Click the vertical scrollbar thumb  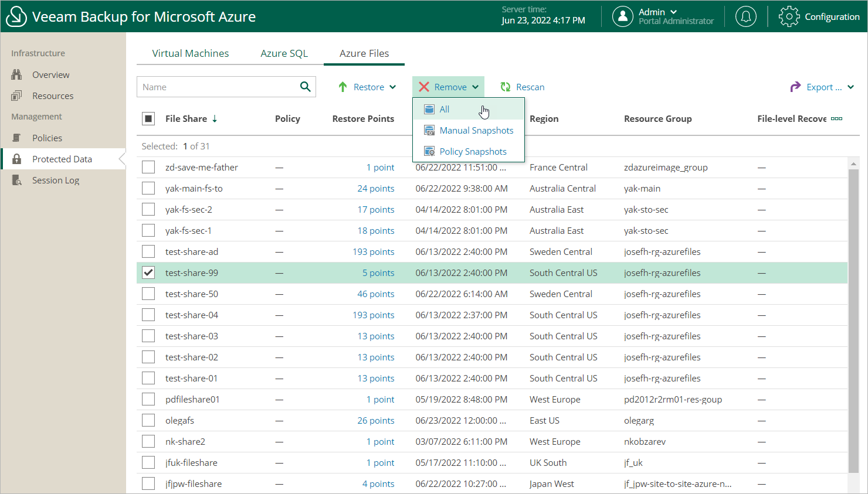click(853, 321)
